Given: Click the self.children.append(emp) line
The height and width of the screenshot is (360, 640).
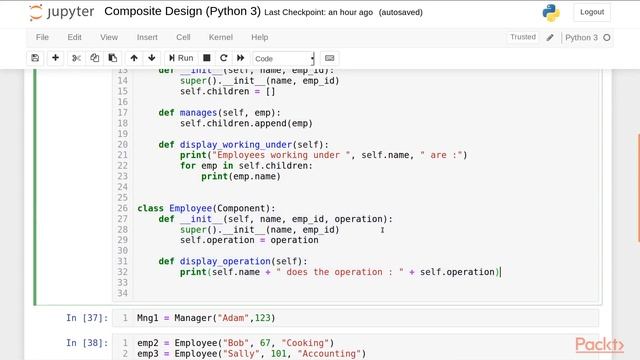Looking at the screenshot, I should pyautogui.click(x=246, y=123).
